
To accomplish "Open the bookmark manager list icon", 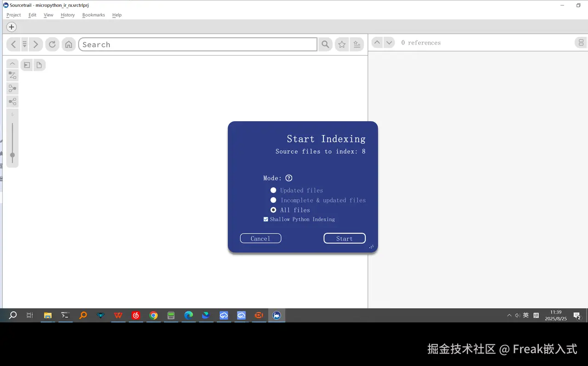I will click(357, 45).
